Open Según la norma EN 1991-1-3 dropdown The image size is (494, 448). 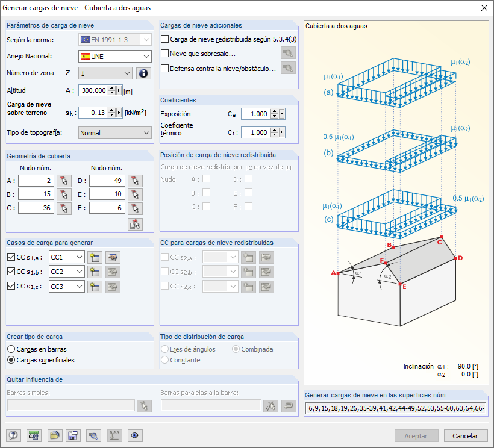pos(114,39)
